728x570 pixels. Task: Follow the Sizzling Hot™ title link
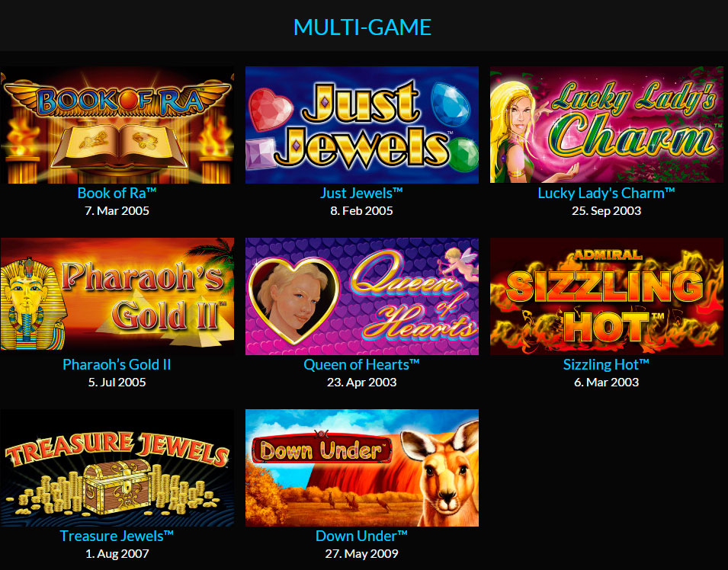pos(606,365)
